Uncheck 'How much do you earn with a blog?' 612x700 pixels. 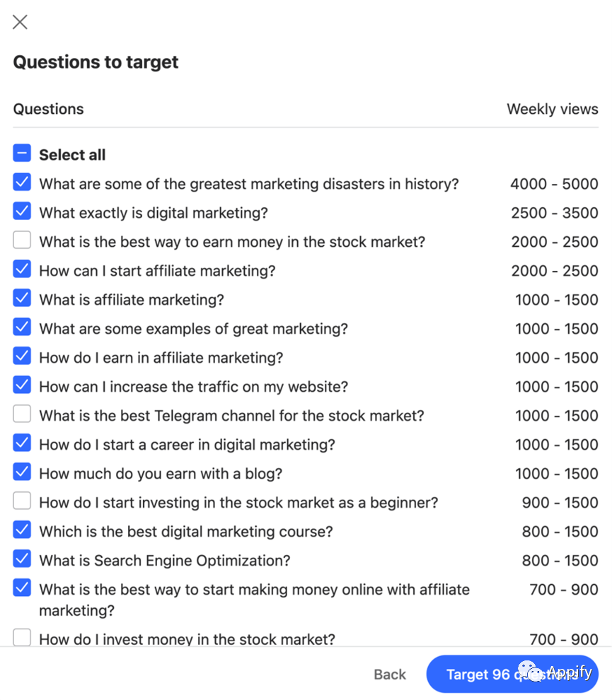click(x=22, y=472)
